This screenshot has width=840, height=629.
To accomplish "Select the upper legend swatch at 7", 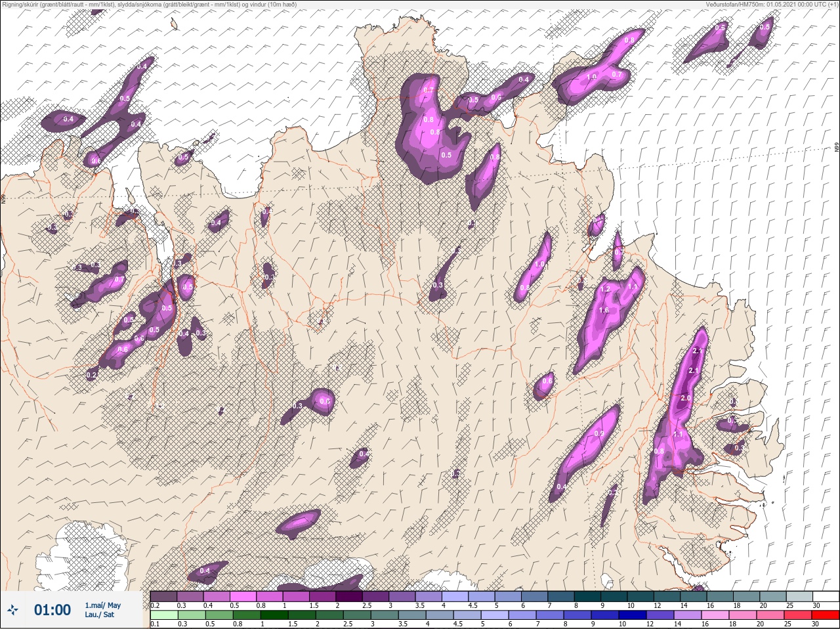I will 561,596.
